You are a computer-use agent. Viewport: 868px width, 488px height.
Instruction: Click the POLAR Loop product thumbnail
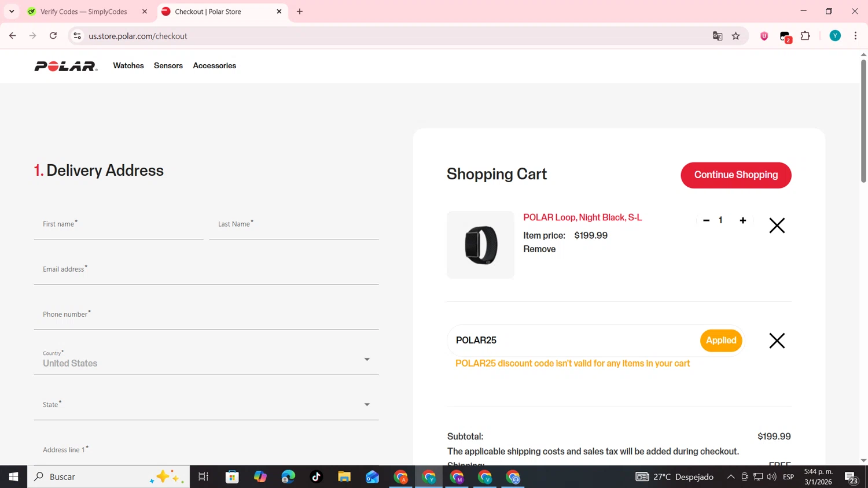pyautogui.click(x=480, y=245)
